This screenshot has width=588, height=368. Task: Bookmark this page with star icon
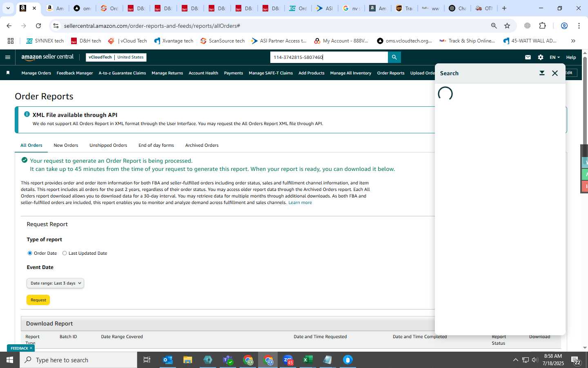pos(507,26)
